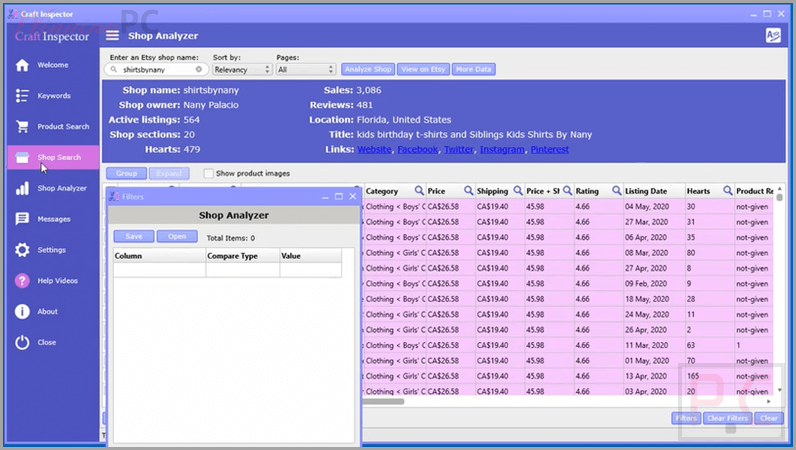Select Messages in the sidebar menu
Image resolution: width=796 pixels, height=450 pixels.
tap(54, 219)
